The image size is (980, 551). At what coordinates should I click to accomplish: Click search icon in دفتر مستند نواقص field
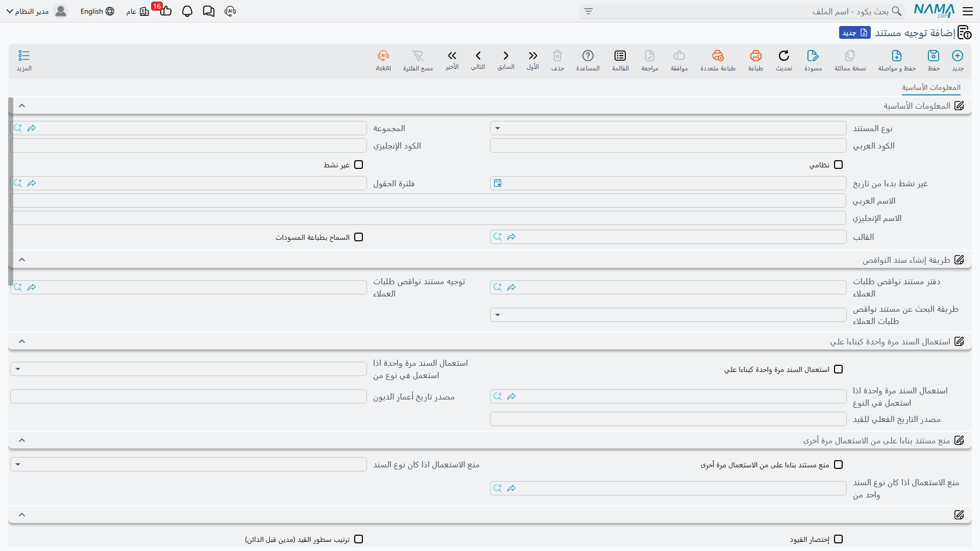(x=498, y=287)
